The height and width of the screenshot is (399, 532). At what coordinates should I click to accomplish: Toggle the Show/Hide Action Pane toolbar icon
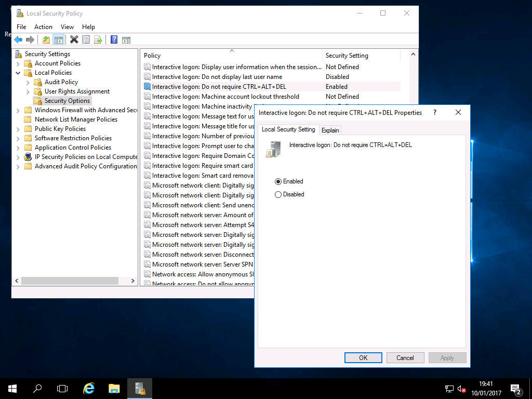(x=126, y=40)
